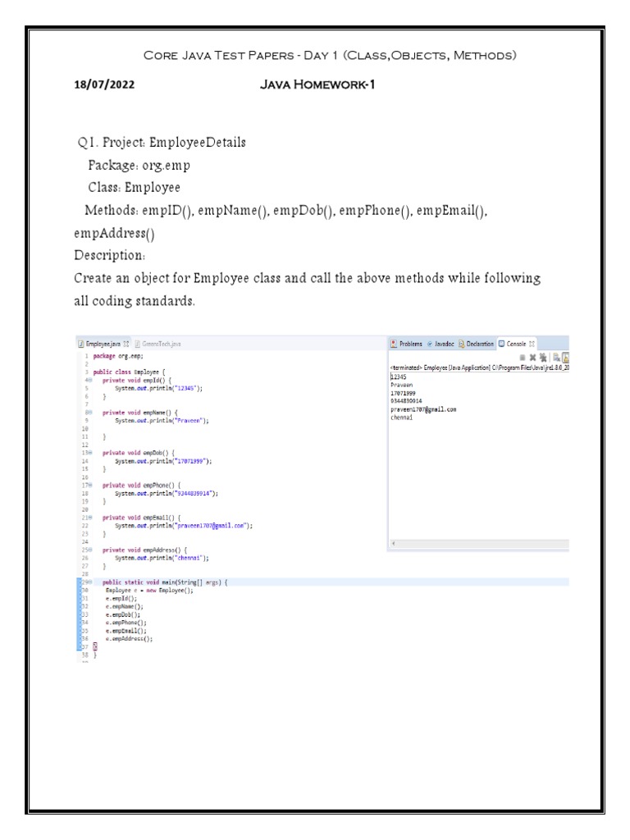Viewport: 630px width, 840px height.
Task: Click 'private void empAddress() {' declaration line
Action: tap(144, 550)
